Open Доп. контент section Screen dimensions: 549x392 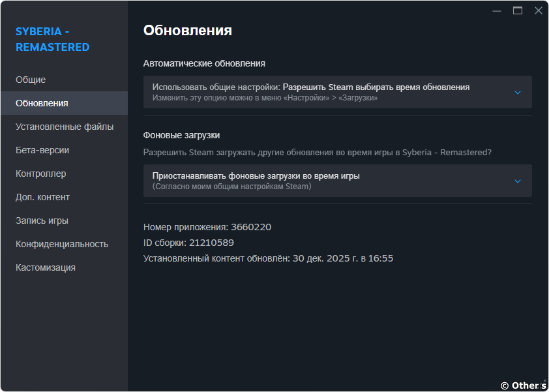point(42,197)
